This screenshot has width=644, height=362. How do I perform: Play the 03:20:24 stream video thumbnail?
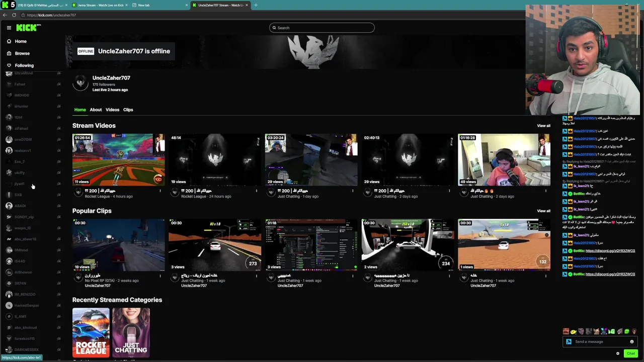point(311,159)
